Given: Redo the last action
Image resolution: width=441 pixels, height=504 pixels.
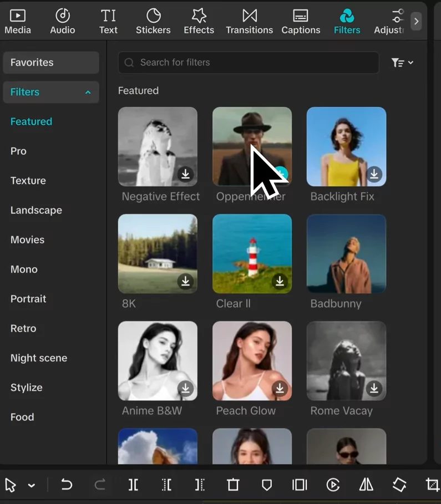Looking at the screenshot, I should 100,485.
